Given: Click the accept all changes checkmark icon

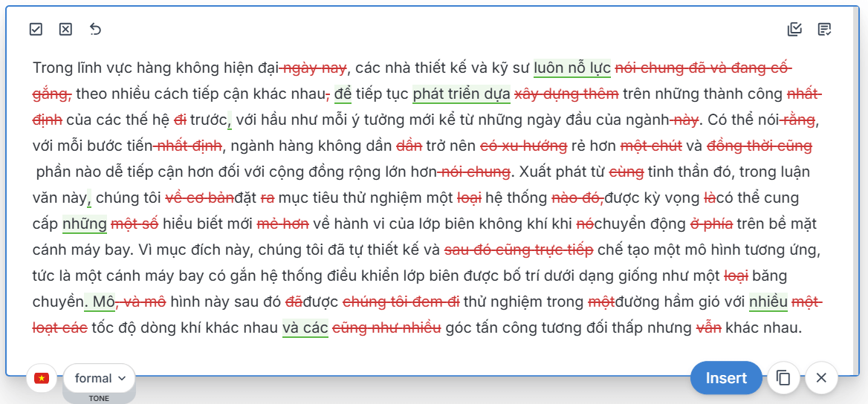Looking at the screenshot, I should tap(36, 29).
